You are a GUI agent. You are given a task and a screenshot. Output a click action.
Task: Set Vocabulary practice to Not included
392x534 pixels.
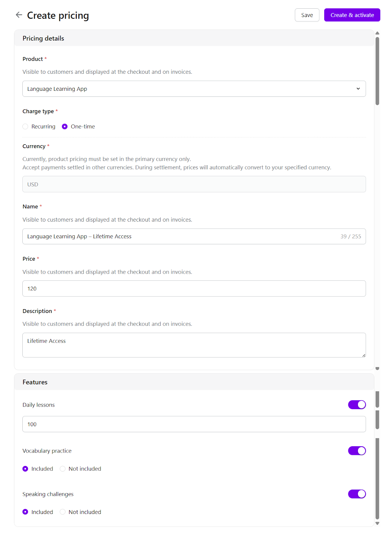(x=63, y=469)
